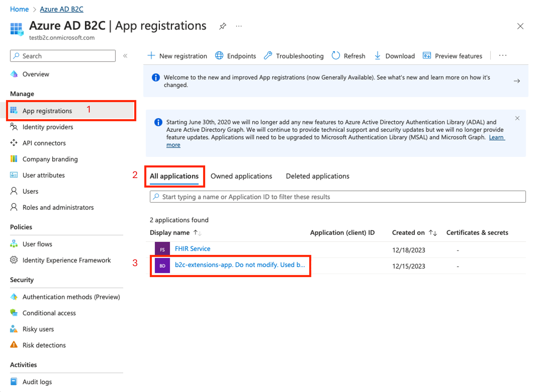The image size is (538, 392).
Task: Click New registration plus icon
Action: (x=151, y=56)
